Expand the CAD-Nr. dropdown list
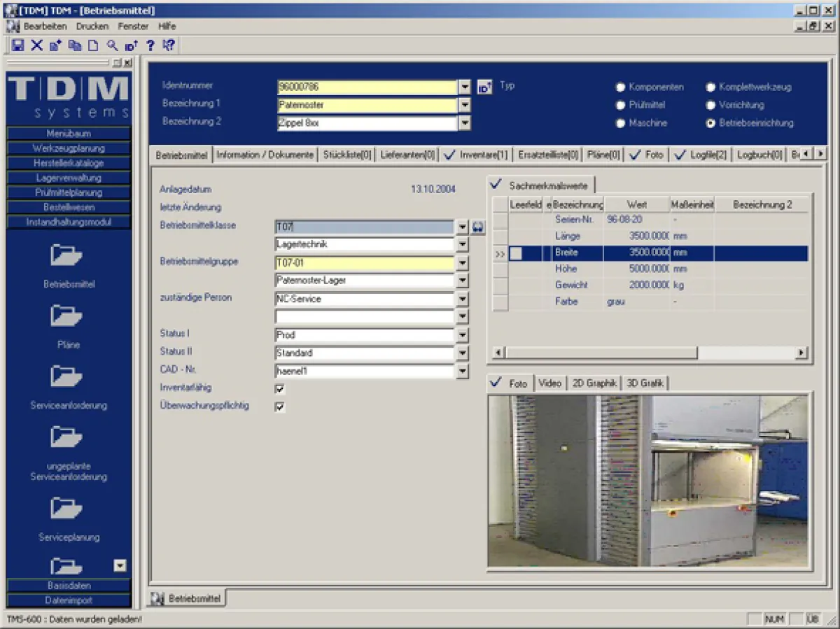 tap(462, 372)
